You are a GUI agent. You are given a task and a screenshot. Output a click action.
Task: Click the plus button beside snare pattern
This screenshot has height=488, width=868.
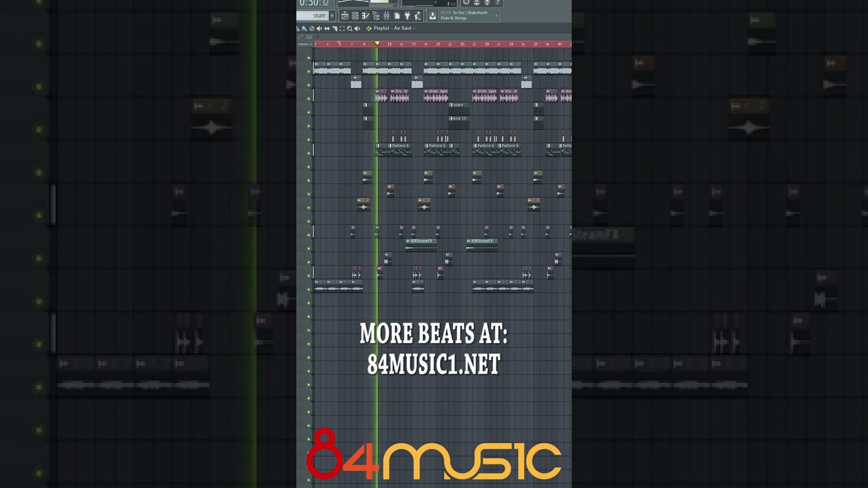[x=332, y=16]
